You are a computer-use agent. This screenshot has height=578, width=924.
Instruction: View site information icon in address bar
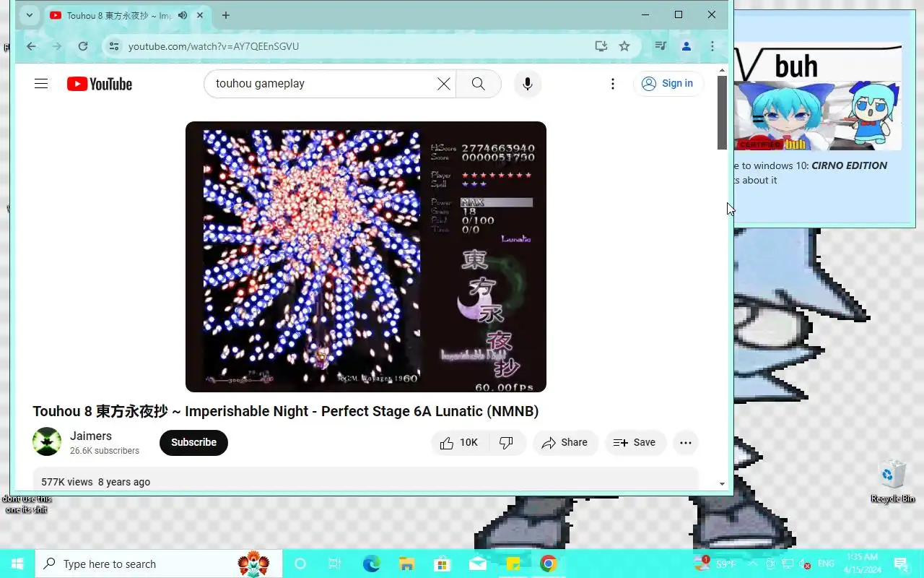(x=114, y=46)
